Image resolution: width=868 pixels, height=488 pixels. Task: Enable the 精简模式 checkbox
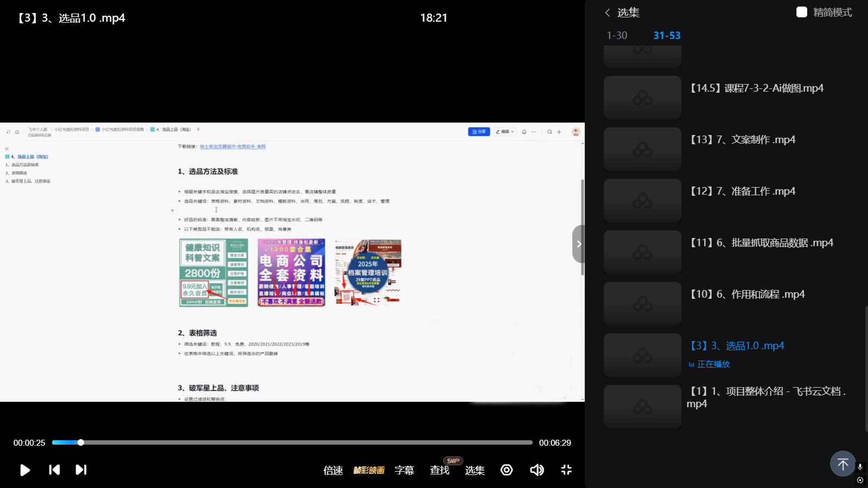click(802, 12)
